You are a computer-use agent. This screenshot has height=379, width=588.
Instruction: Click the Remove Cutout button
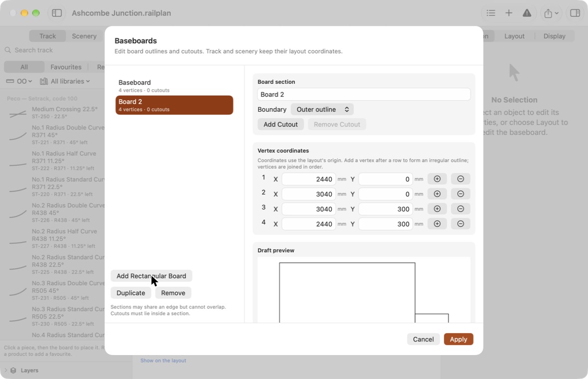click(337, 125)
